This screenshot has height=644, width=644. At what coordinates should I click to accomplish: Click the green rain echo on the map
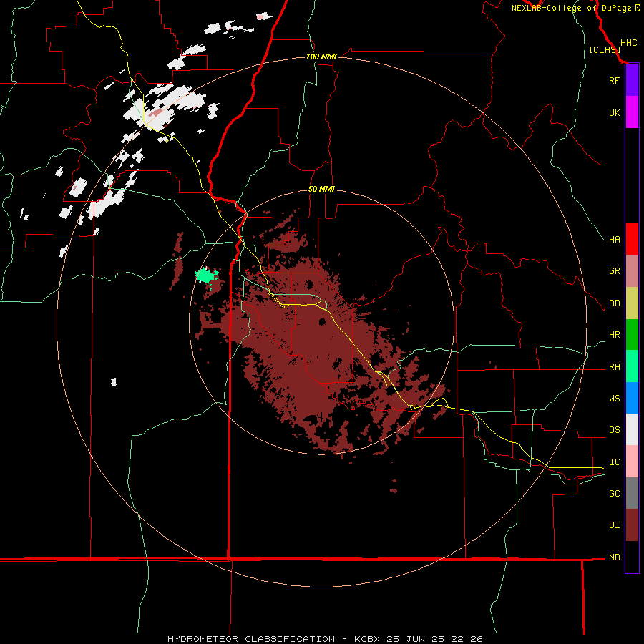point(206,275)
